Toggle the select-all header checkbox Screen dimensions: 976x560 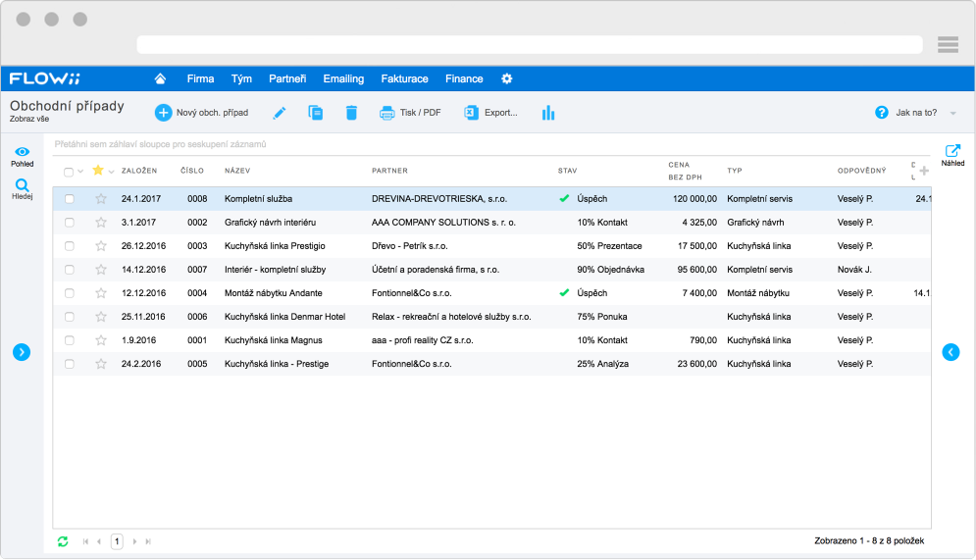click(69, 172)
